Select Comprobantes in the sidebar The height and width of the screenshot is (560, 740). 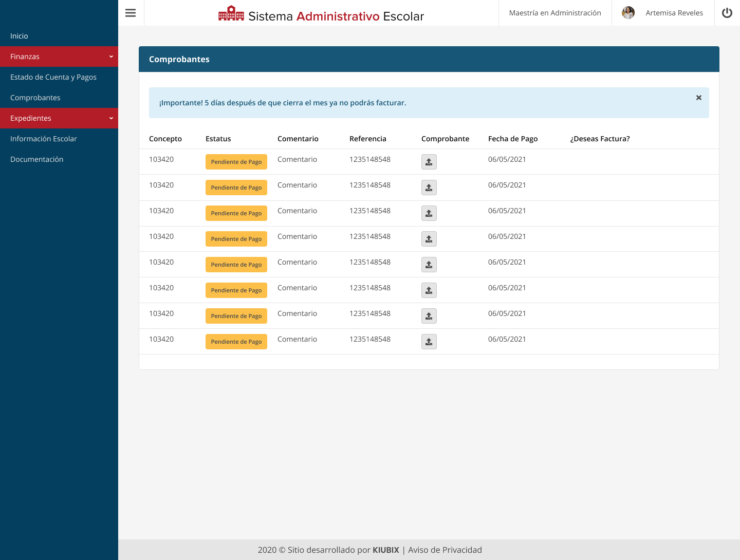point(35,98)
